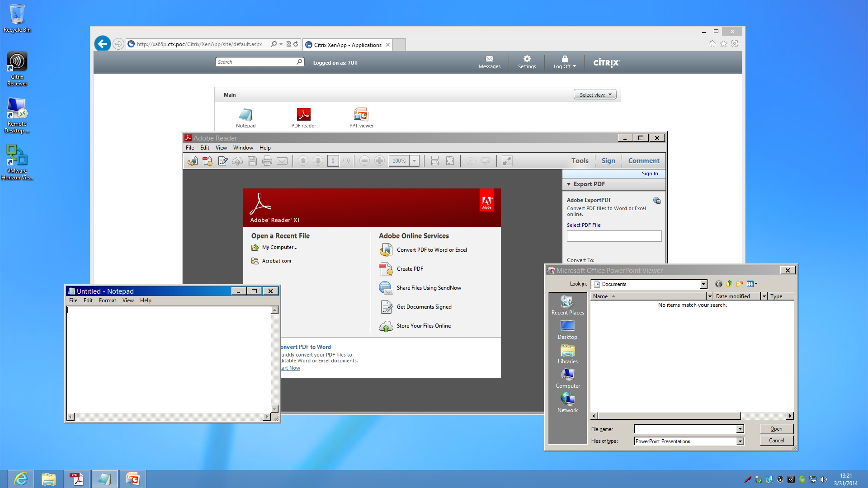
Task: Click the highlight text icon in Adobe Reader toolbar
Action: (486, 161)
